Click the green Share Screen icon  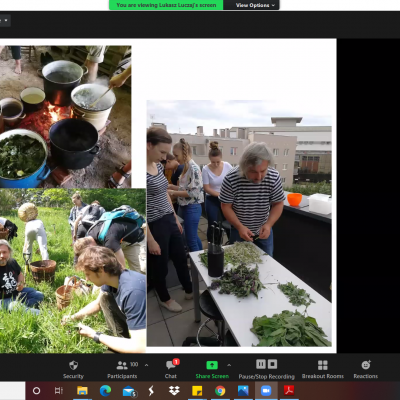tap(212, 365)
